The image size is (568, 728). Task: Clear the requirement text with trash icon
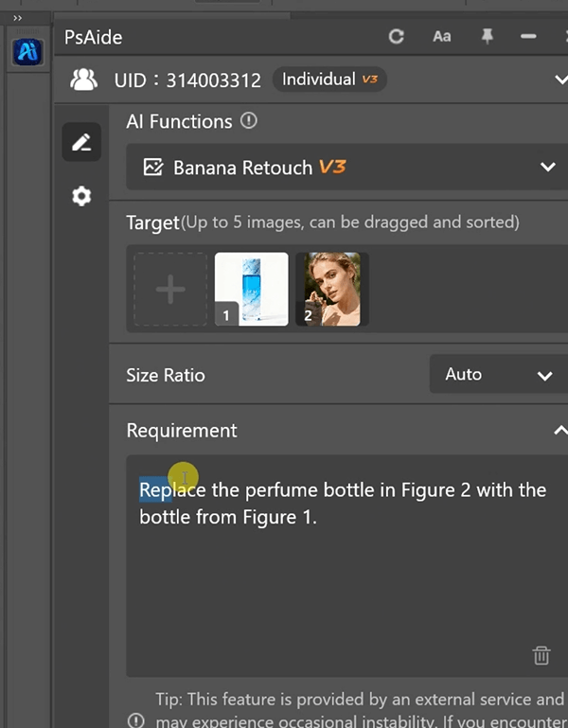(541, 655)
